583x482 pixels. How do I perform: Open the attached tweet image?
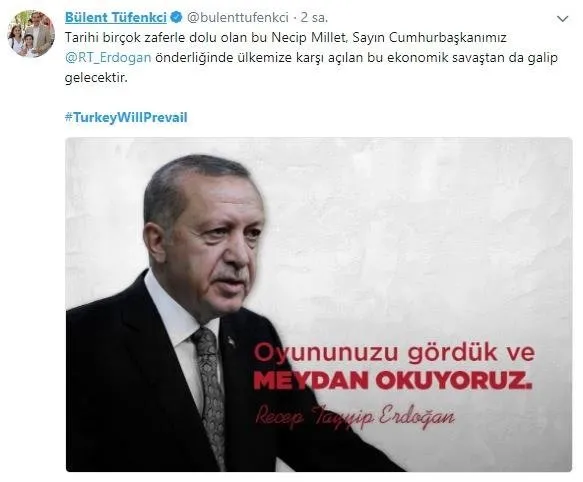[319, 305]
